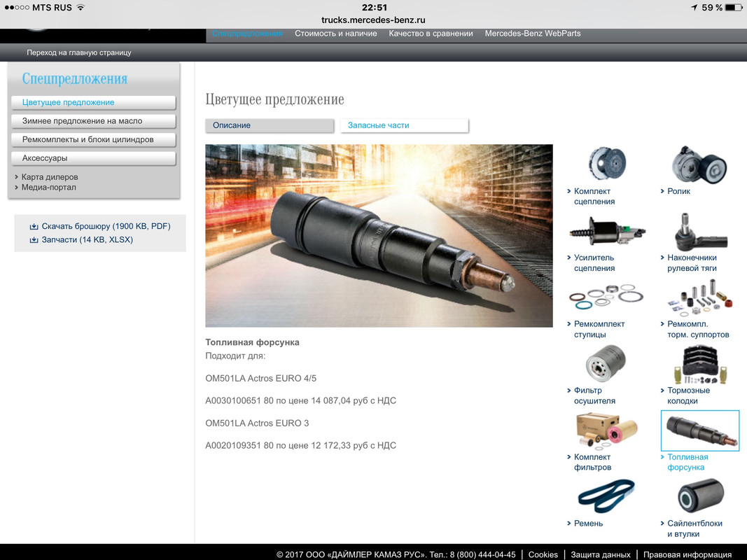The height and width of the screenshot is (560, 747).
Task: Open Cookies link in footer
Action: click(x=543, y=555)
